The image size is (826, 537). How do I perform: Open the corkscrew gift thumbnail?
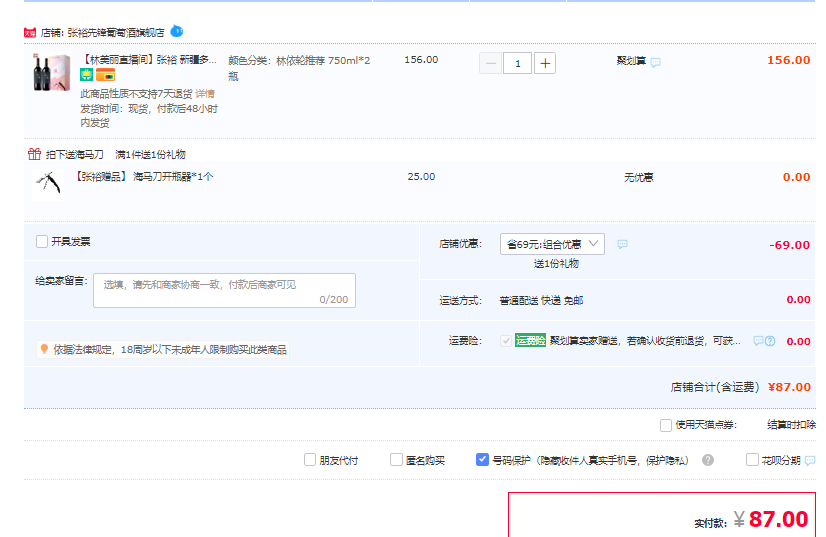tap(48, 184)
